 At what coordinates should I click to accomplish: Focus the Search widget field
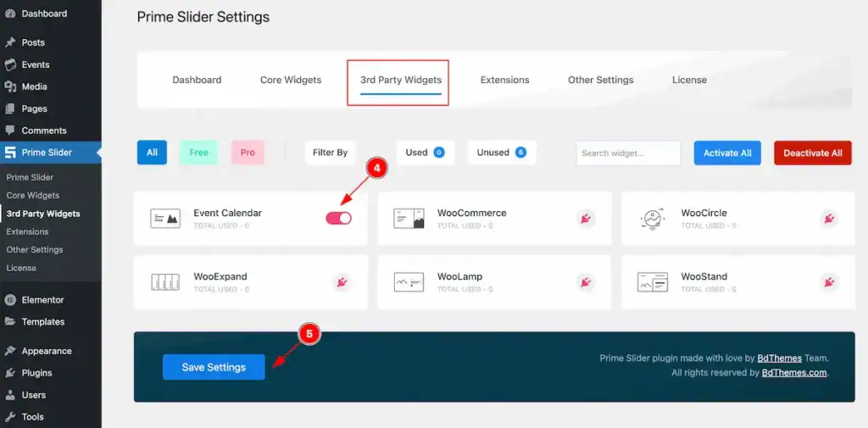click(628, 153)
